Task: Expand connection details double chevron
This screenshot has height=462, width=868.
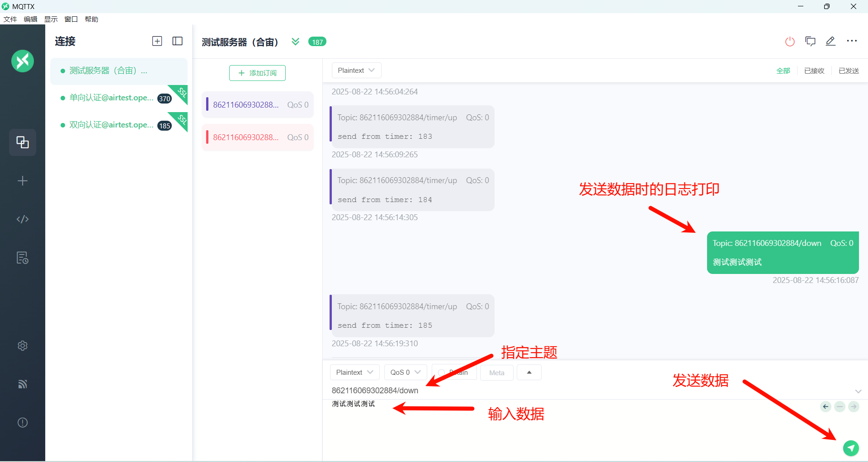Action: pyautogui.click(x=295, y=42)
